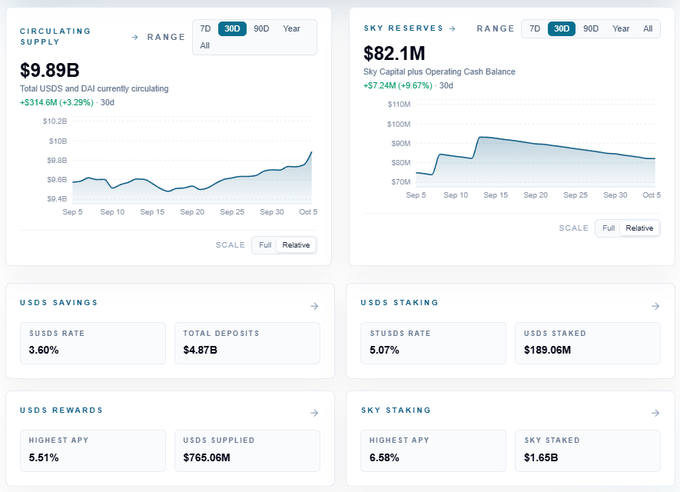The width and height of the screenshot is (680, 492).
Task: Click the USDS Rewards heading
Action: 61,410
